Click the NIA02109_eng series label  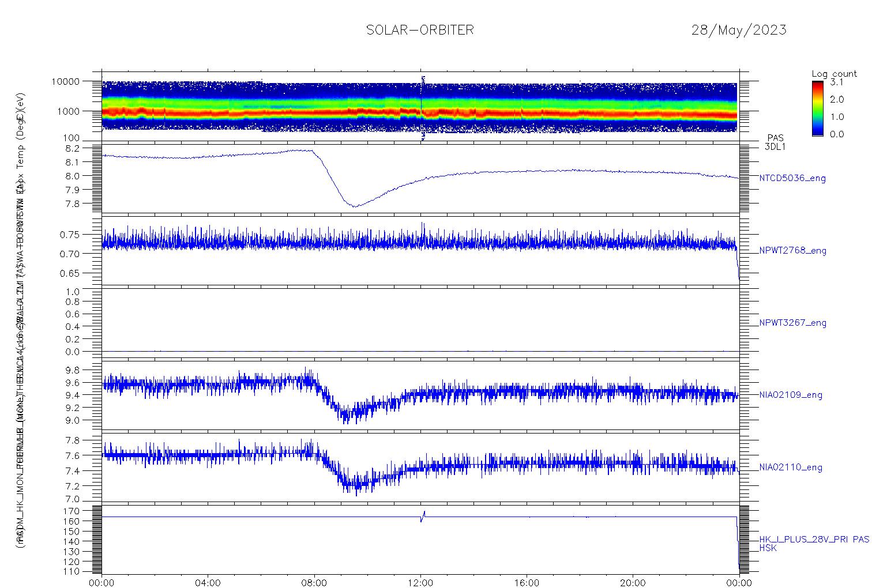791,395
